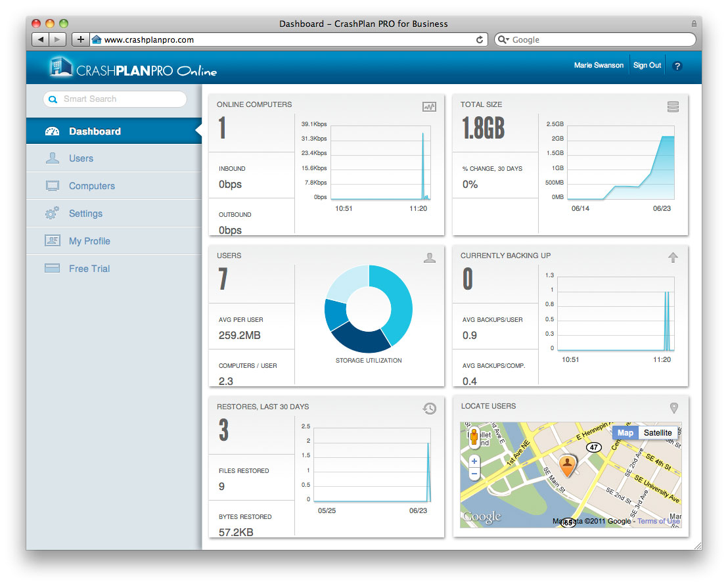Open the Free Trial menu item
Image resolution: width=728 pixels, height=586 pixels.
tap(114, 269)
